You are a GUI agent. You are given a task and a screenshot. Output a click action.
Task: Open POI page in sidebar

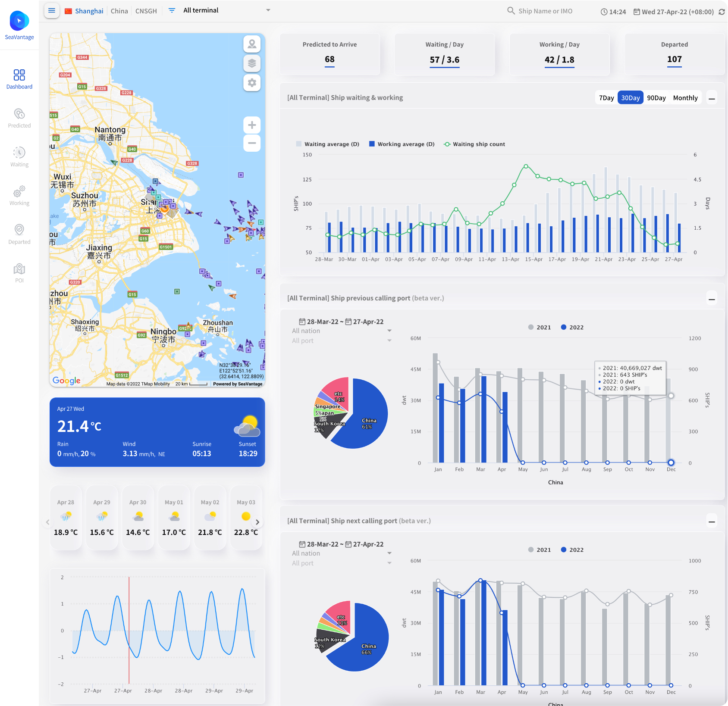(19, 273)
